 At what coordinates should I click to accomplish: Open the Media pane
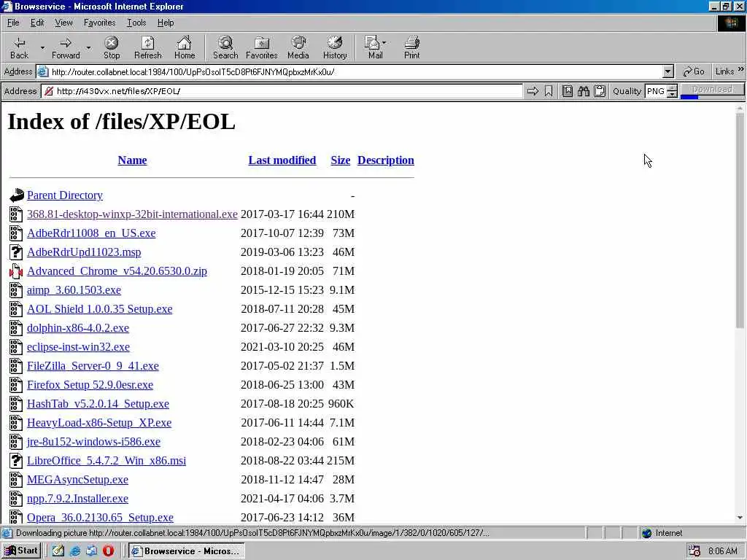[298, 47]
